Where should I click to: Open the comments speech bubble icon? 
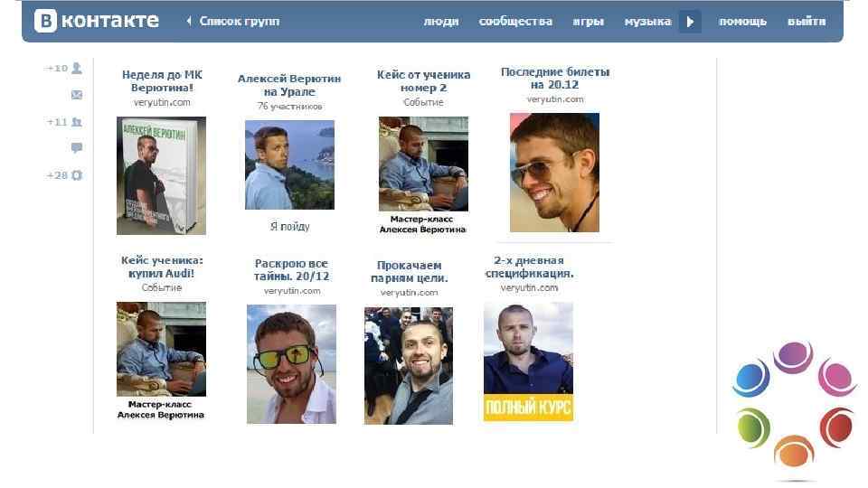pos(77,147)
